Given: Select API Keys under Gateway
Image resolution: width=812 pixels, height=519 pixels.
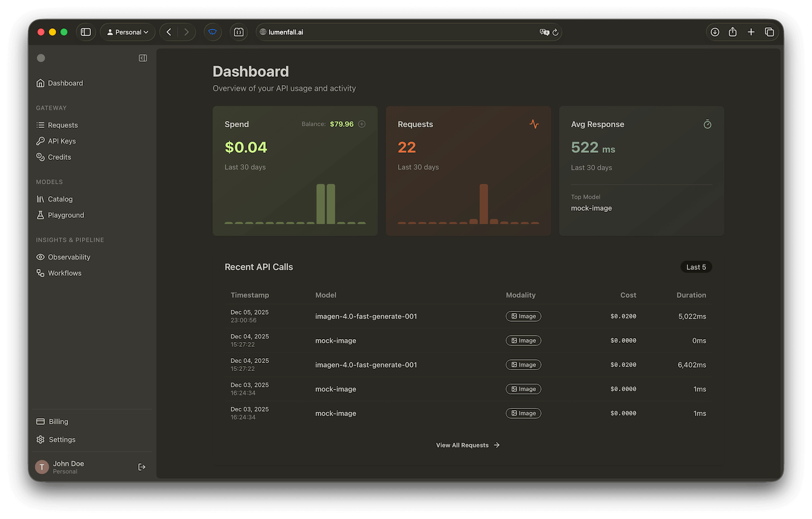Looking at the screenshot, I should 61,141.
